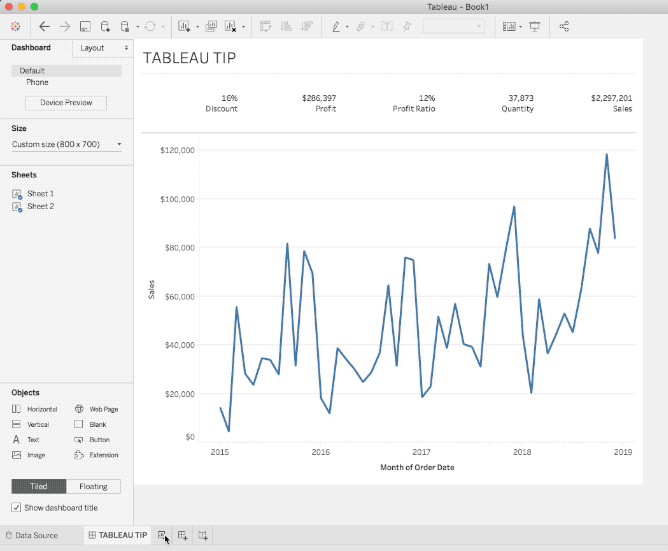Open the Pause Auto Updates dropdown arrow
The height and width of the screenshot is (551, 668).
[137, 27]
